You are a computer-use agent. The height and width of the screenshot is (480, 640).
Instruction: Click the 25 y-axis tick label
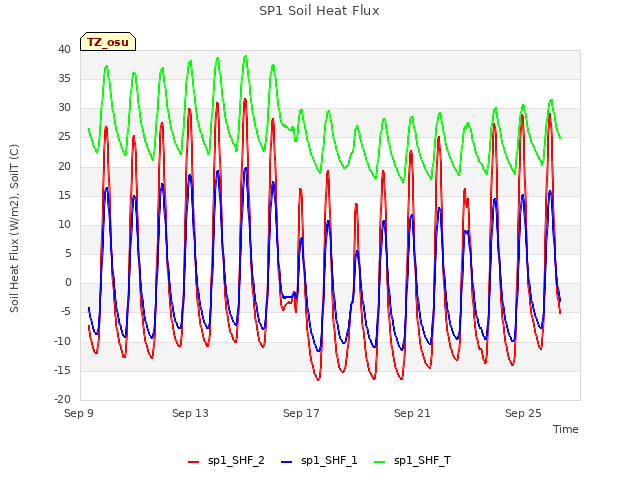64,137
